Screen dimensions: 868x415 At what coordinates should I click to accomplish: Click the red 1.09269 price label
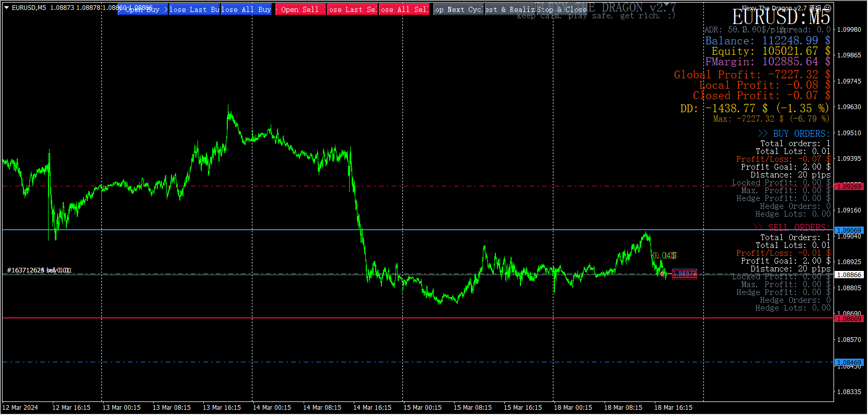pos(849,187)
